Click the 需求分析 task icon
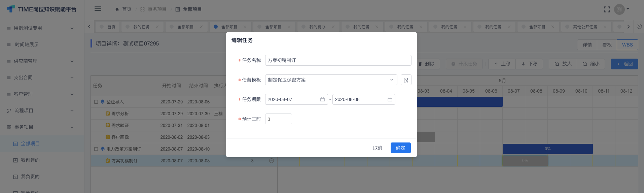Image resolution: width=644 pixels, height=193 pixels. pos(108,114)
